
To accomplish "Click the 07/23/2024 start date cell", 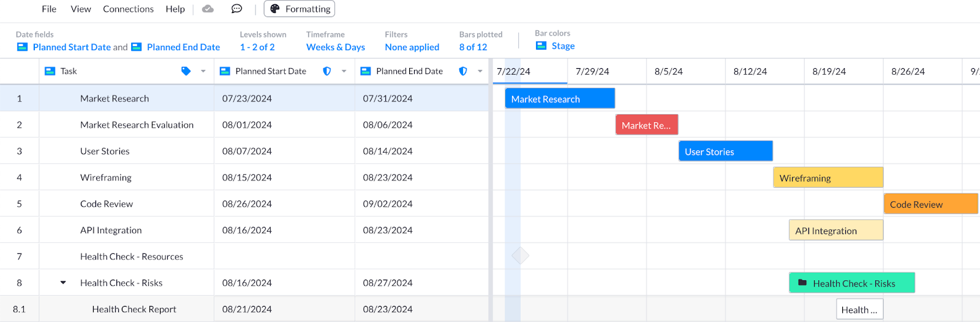I will (285, 98).
